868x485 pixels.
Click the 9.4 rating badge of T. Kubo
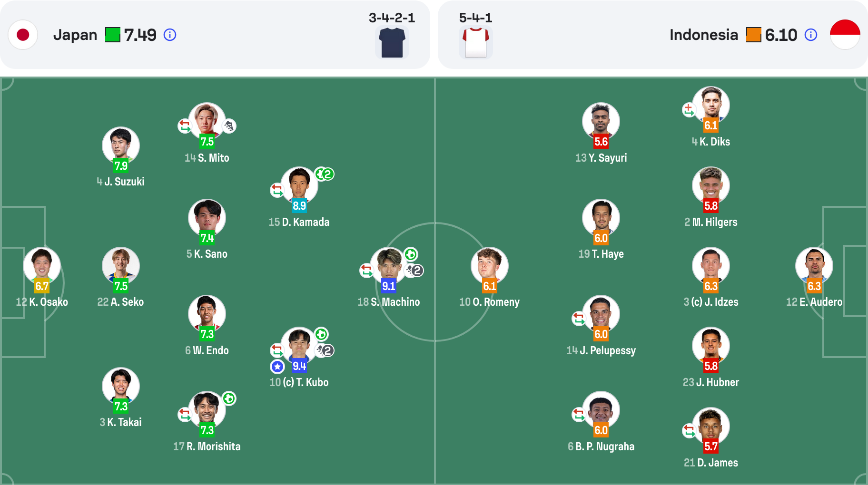coord(299,366)
